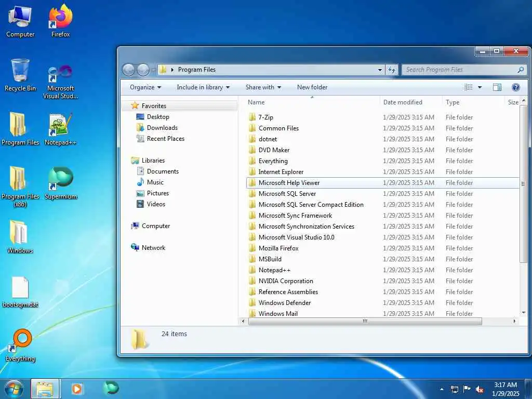Select the Windows desktop folder

coord(20,237)
